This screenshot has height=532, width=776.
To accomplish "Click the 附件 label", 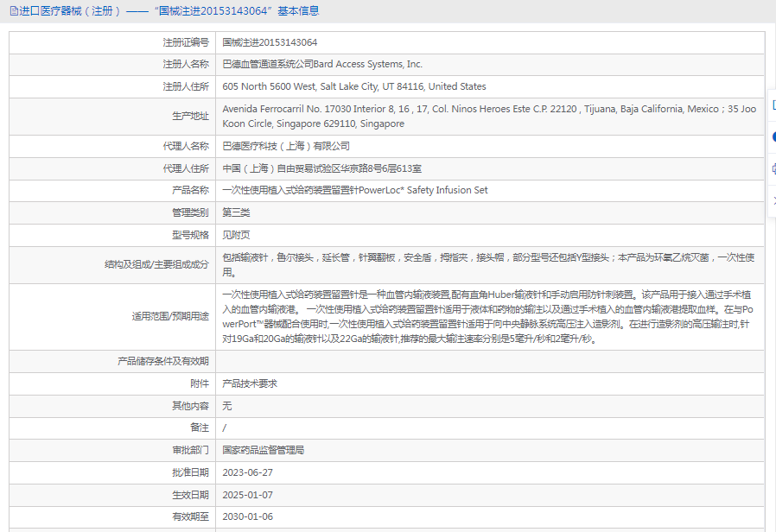I will coord(200,383).
